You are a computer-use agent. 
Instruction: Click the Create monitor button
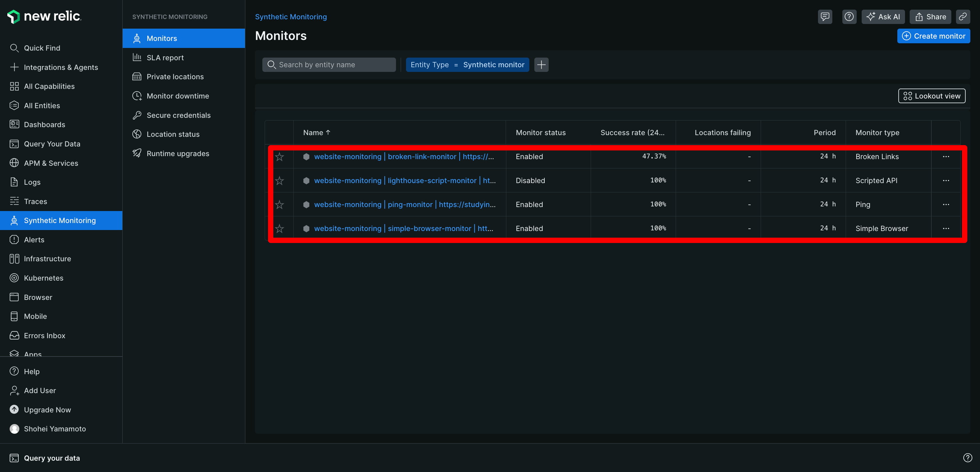click(933, 36)
